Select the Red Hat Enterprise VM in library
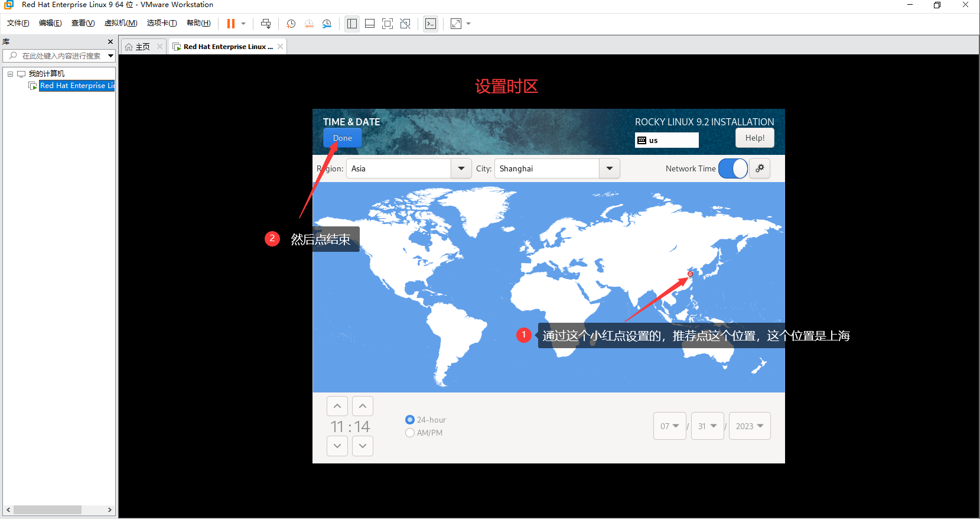This screenshot has width=980, height=519. 77,86
